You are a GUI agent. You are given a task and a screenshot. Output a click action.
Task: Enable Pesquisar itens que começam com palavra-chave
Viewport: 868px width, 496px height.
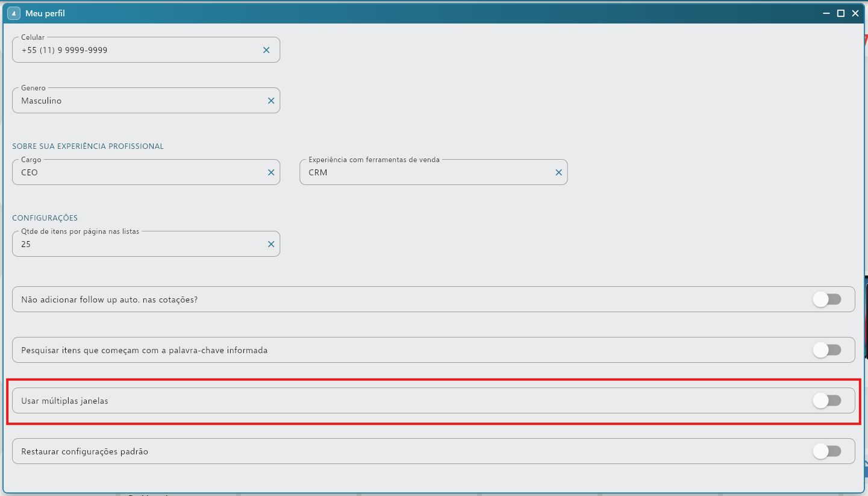pos(827,350)
